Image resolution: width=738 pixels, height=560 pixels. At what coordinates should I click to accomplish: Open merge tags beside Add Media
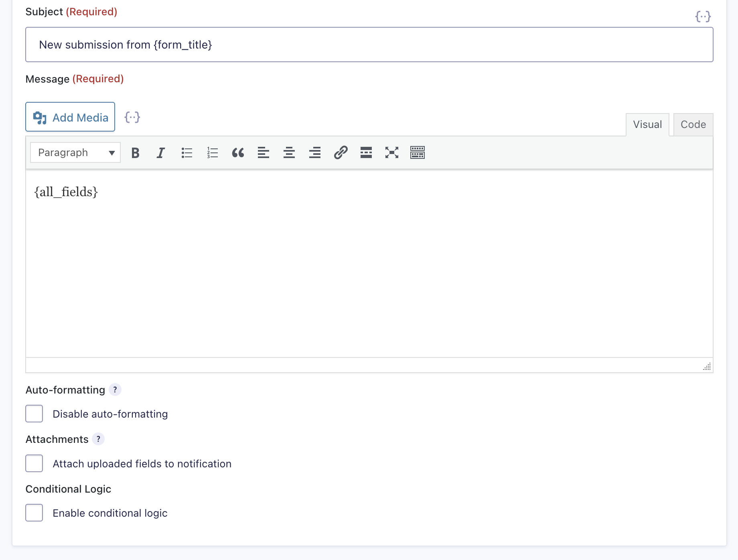click(x=132, y=117)
